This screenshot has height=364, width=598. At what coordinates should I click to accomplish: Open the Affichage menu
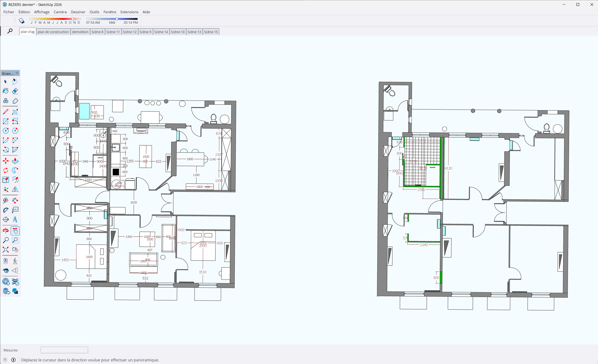[42, 12]
